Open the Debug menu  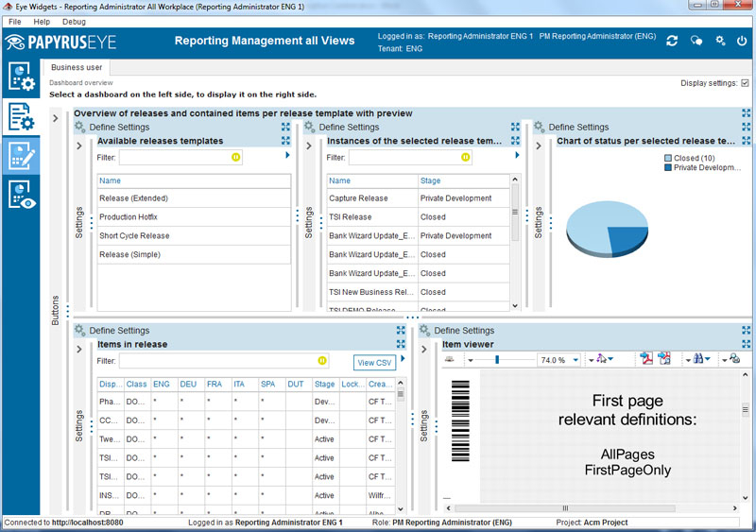(74, 22)
